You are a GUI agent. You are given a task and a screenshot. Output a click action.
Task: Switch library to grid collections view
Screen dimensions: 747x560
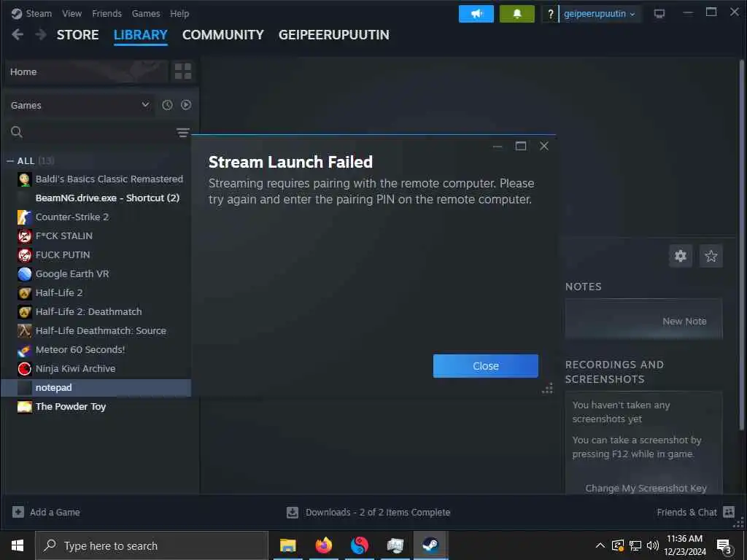pos(183,71)
